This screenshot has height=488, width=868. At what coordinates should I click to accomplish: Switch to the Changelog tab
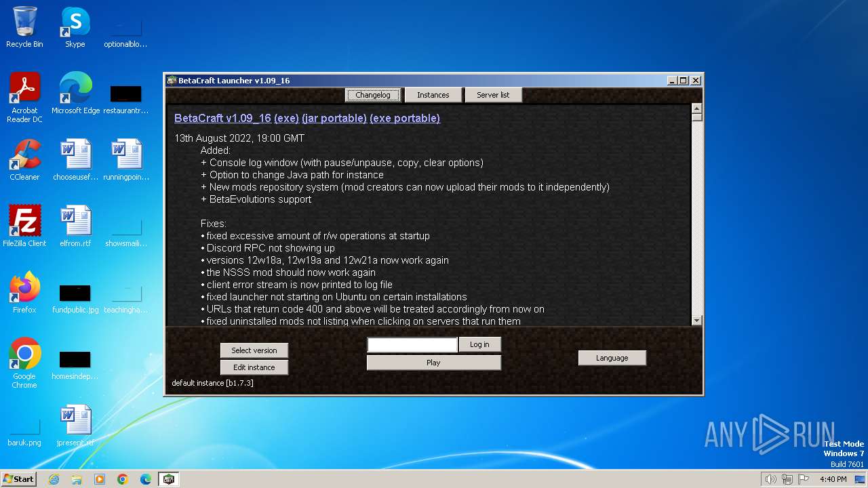tap(373, 95)
